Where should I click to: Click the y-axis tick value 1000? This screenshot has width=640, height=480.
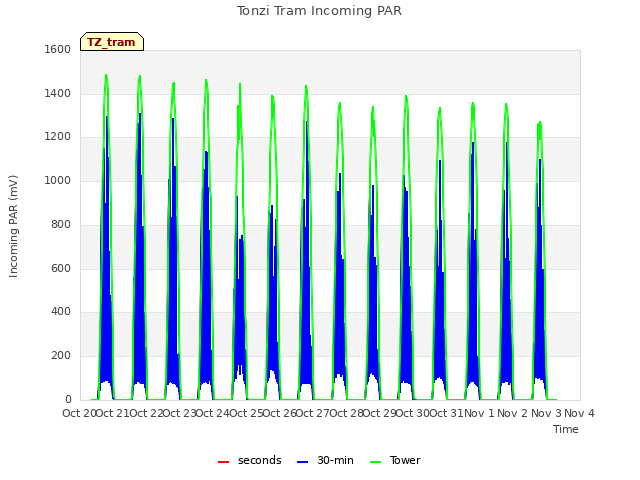pyautogui.click(x=58, y=180)
